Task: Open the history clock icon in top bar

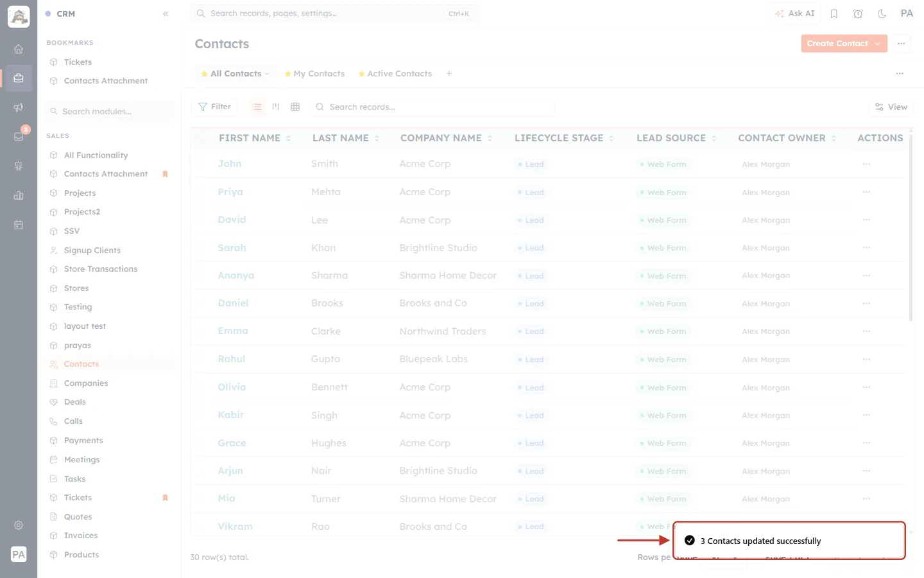Action: (x=858, y=13)
